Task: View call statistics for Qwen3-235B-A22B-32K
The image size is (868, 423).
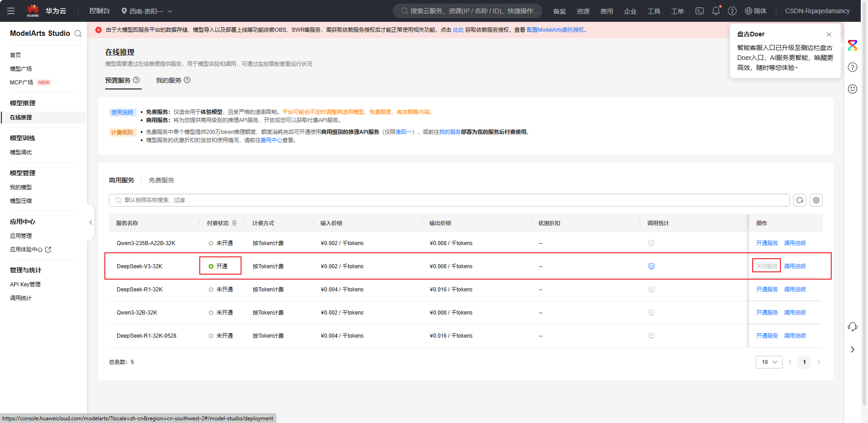Action: tap(651, 243)
